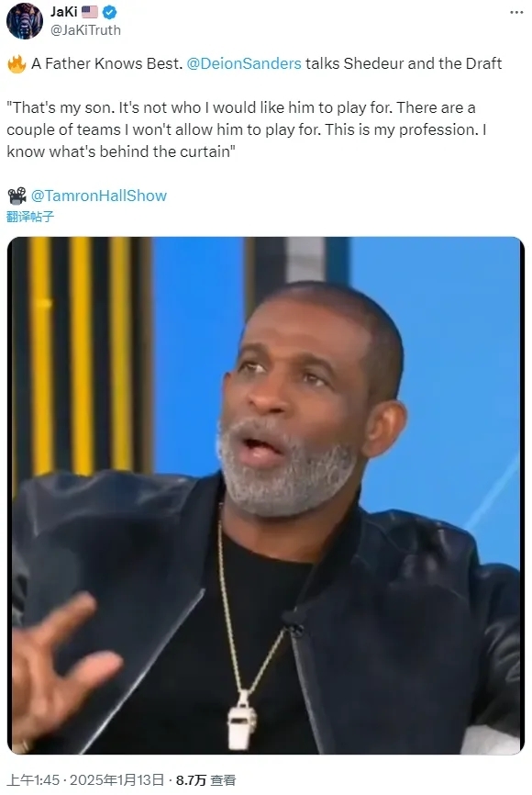Click "talks Shedeur and the Draft" text
The height and width of the screenshot is (795, 532).
[404, 63]
